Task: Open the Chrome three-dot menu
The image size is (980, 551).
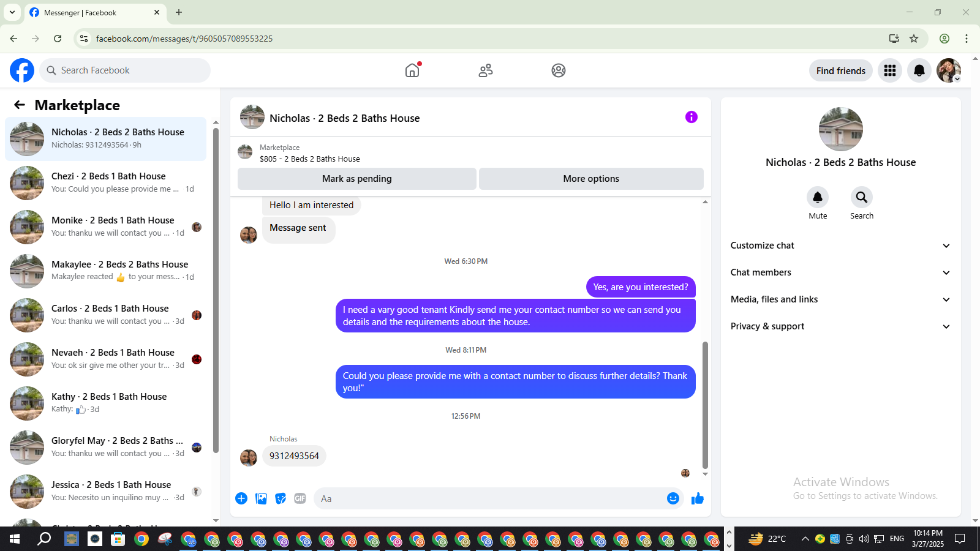Action: point(967,39)
